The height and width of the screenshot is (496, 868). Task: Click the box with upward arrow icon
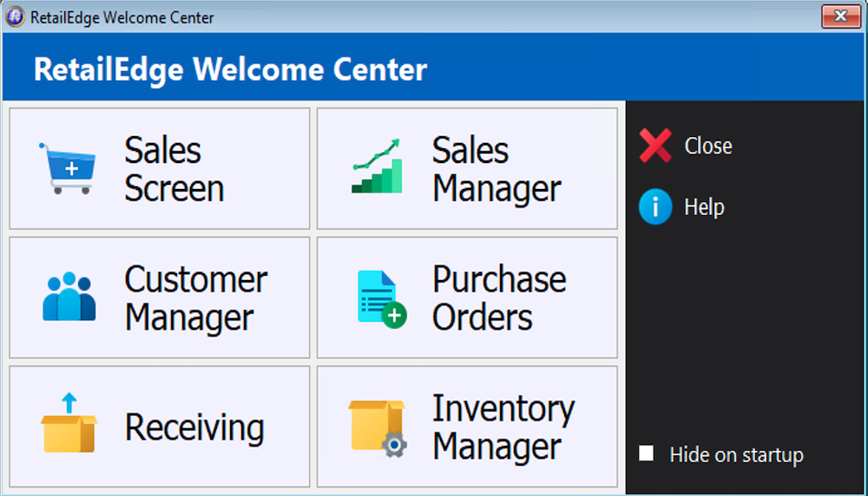tap(69, 423)
